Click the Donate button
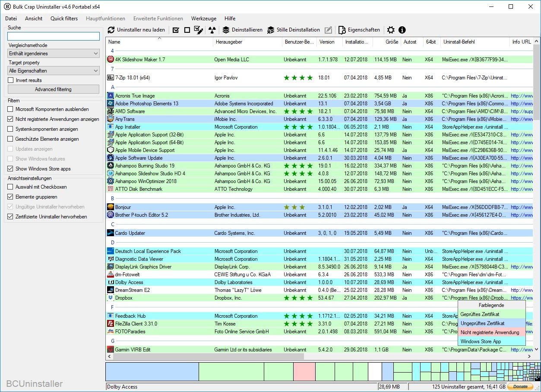 (520, 387)
